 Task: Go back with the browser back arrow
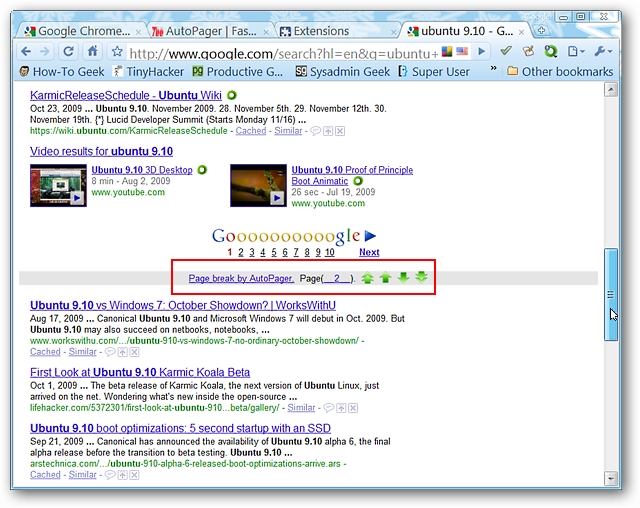pyautogui.click(x=26, y=52)
